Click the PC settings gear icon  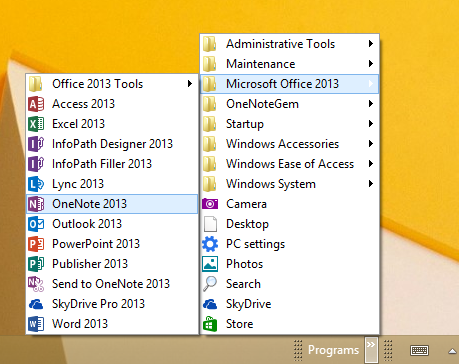coord(210,244)
